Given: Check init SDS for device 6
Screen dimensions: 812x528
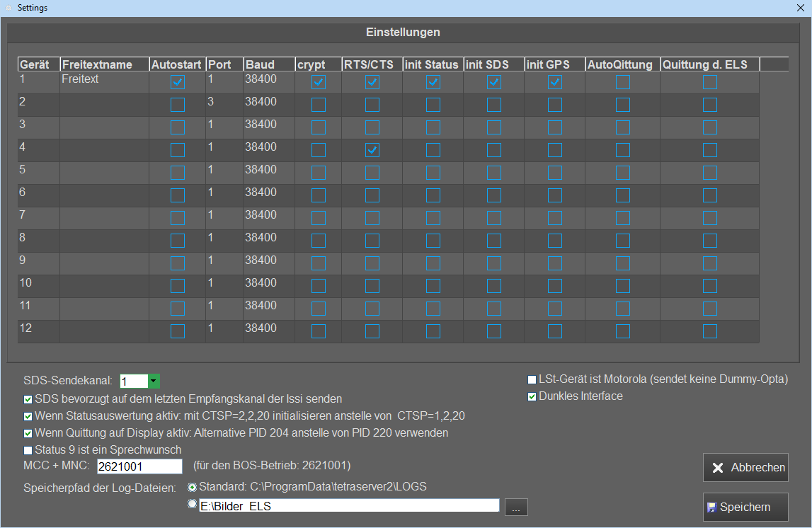Looking at the screenshot, I should (494, 195).
